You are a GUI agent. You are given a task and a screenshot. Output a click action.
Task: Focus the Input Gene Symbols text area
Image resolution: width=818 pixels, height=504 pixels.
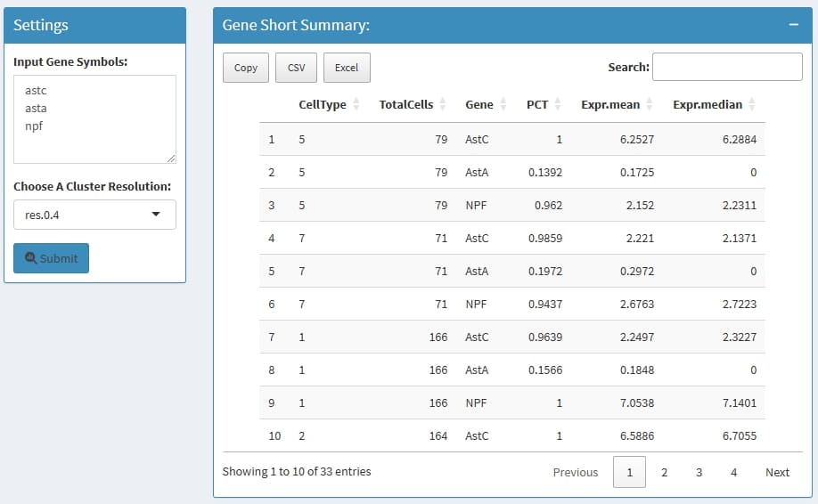point(94,118)
